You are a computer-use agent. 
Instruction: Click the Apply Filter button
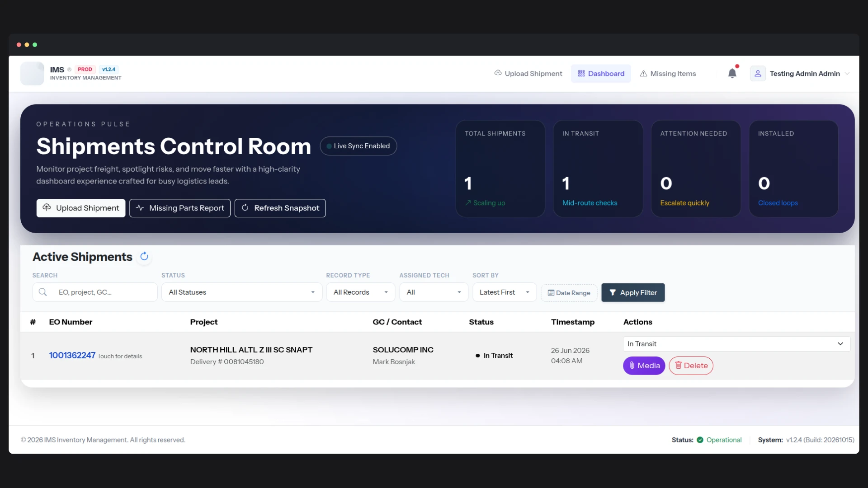[x=633, y=293]
